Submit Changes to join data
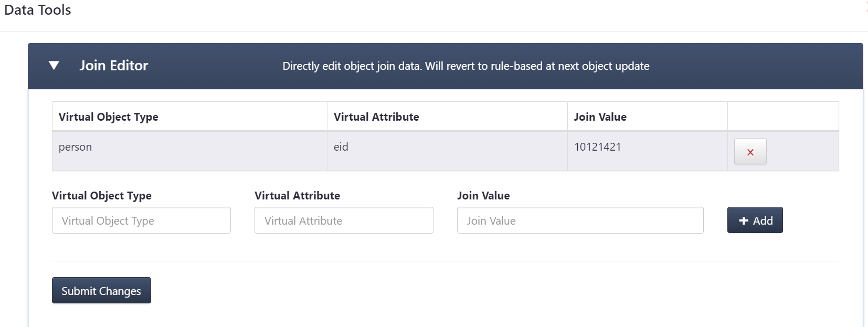 (x=101, y=290)
